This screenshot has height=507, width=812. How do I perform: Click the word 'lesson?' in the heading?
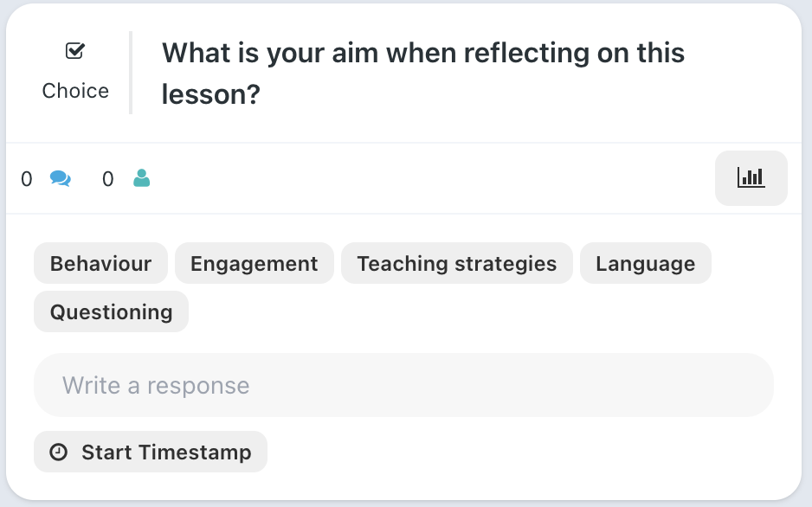click(x=210, y=94)
